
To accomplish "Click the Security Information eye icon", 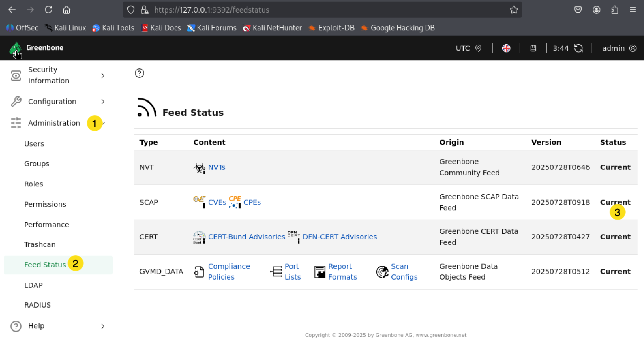I will tap(16, 75).
